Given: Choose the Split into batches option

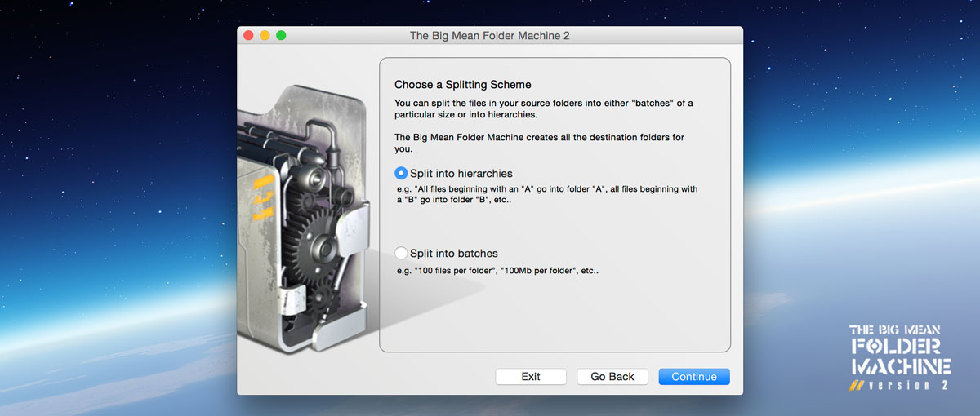Looking at the screenshot, I should [x=401, y=254].
